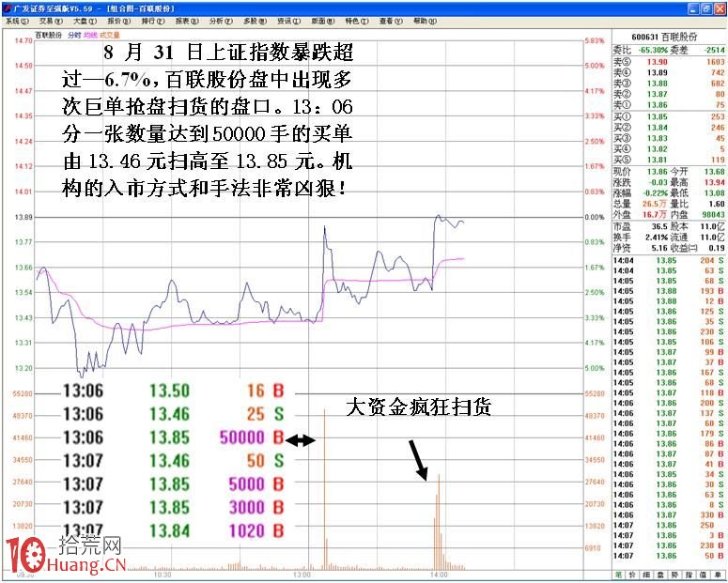Click the 均线 legend label
This screenshot has width=728, height=583.
click(x=90, y=36)
